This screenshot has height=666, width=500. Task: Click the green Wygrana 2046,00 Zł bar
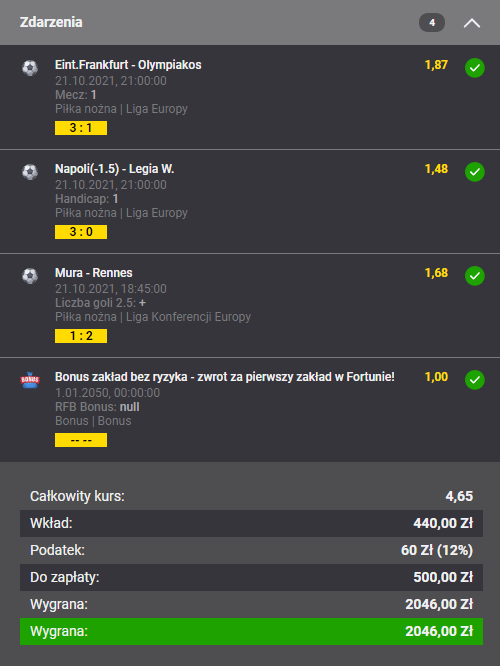[x=251, y=631]
